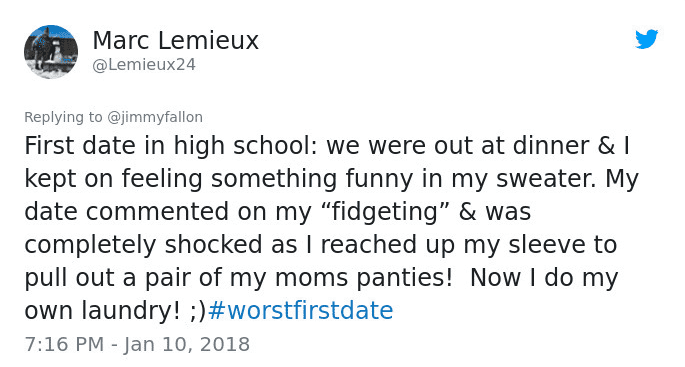Click the blue Twitter bird logo
Screen dimensions: 685x367
[x=647, y=39]
